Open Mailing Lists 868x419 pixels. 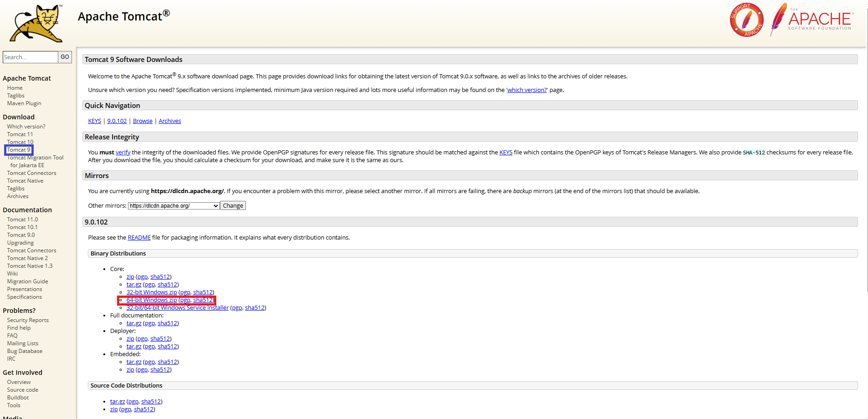(23, 343)
